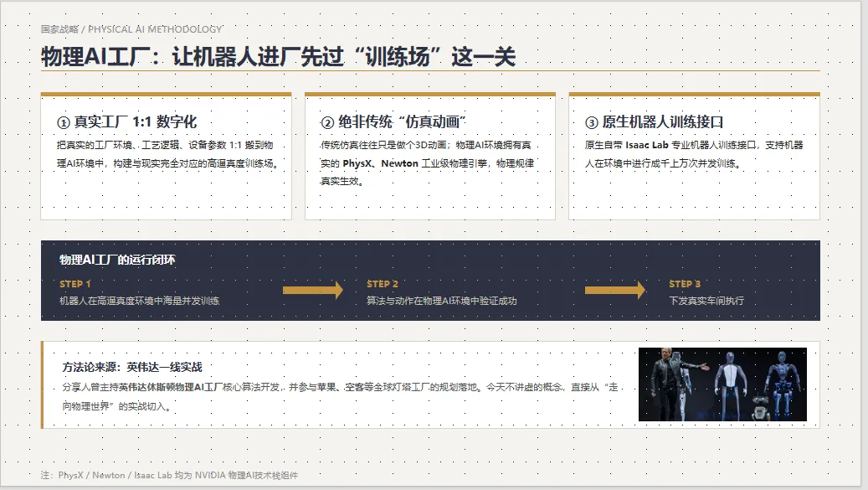Select the body text starting '把真实的工厂环境'
868x490 pixels.
point(167,154)
